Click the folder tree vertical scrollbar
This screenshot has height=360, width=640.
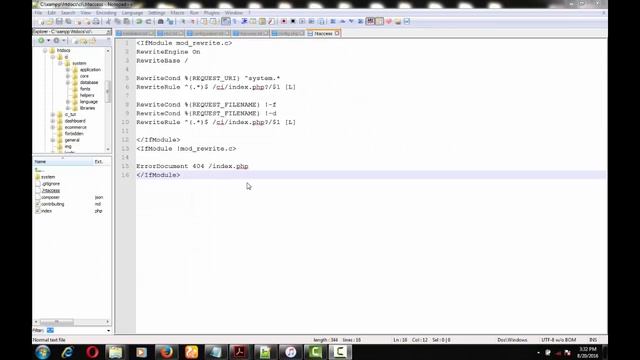pyautogui.click(x=108, y=100)
